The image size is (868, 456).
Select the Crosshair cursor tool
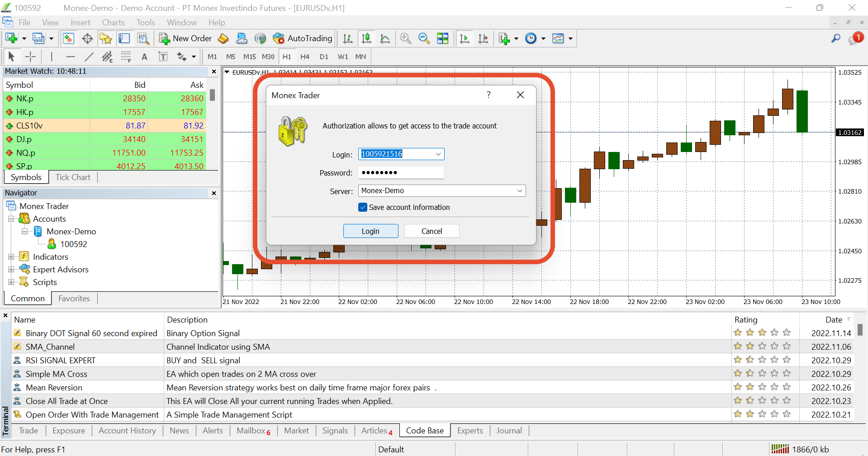[30, 57]
